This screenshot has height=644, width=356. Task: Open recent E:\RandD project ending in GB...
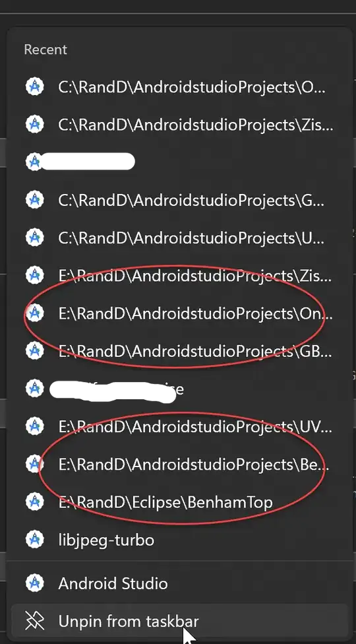(x=181, y=351)
